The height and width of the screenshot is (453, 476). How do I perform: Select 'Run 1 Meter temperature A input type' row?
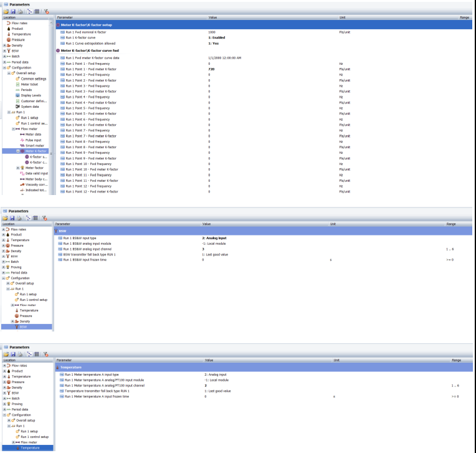click(264, 374)
